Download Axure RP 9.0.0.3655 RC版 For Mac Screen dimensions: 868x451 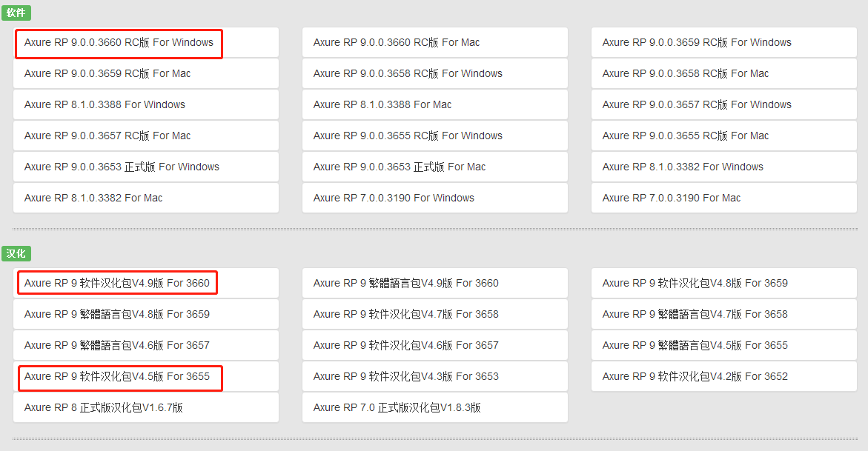(x=723, y=136)
